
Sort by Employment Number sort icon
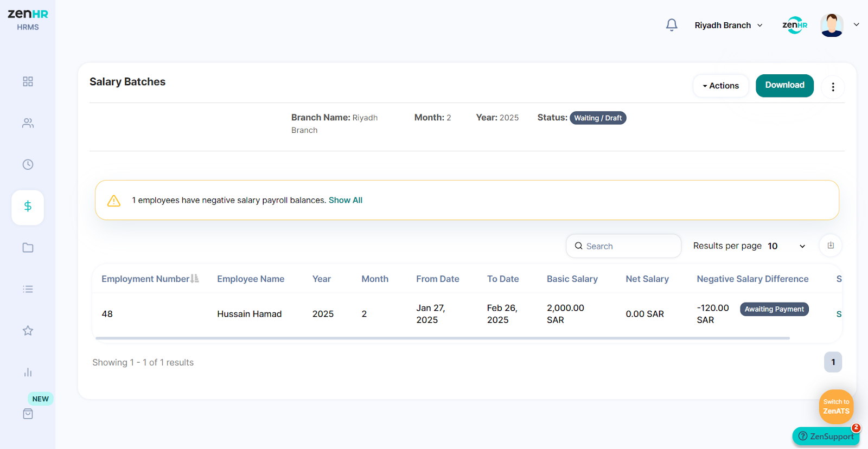click(195, 279)
